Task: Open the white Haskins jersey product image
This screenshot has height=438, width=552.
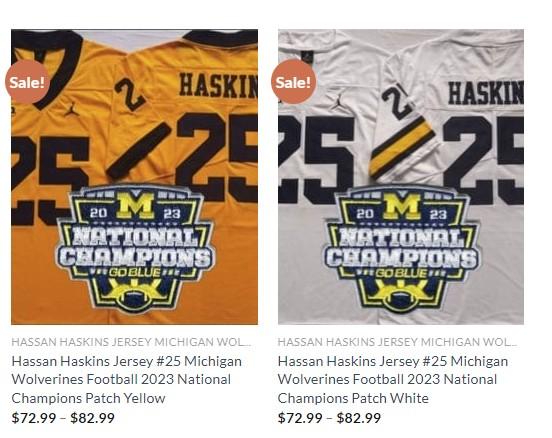Action: (401, 177)
